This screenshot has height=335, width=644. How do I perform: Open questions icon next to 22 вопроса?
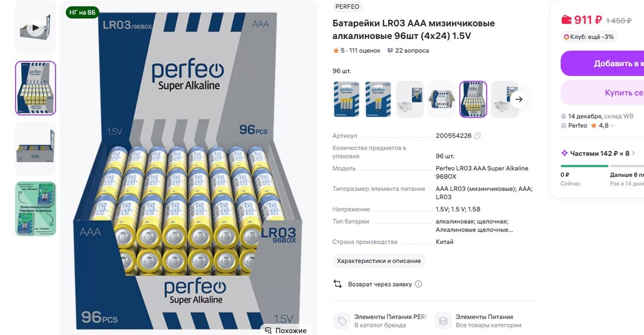[390, 50]
